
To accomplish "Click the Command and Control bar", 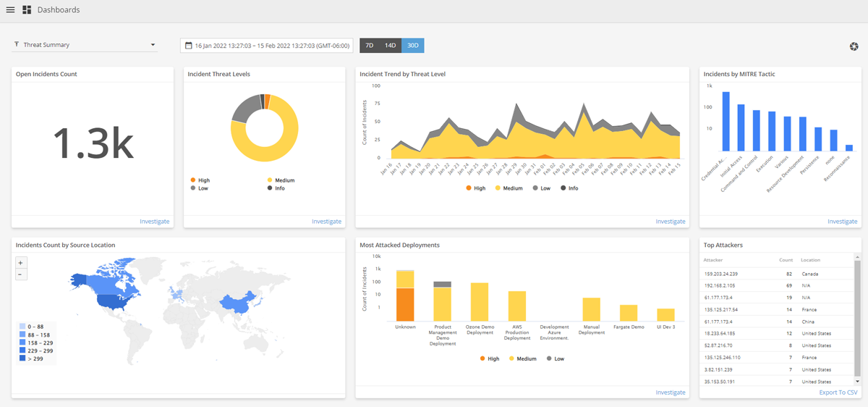I will tap(757, 130).
